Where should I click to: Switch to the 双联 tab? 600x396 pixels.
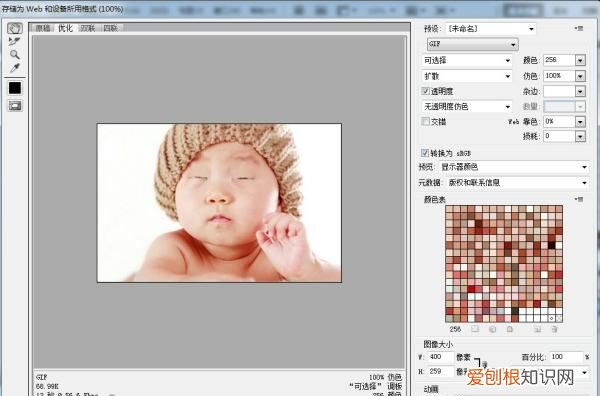[x=88, y=28]
